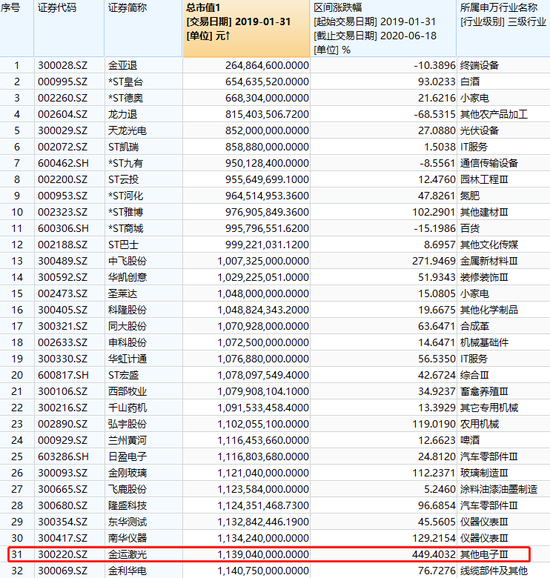Click the 证券代码 column header
Screen dimensions: 550x578
pos(69,28)
